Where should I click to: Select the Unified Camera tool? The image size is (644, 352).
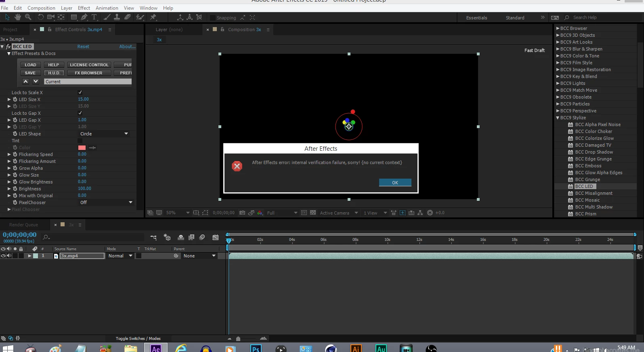point(51,17)
